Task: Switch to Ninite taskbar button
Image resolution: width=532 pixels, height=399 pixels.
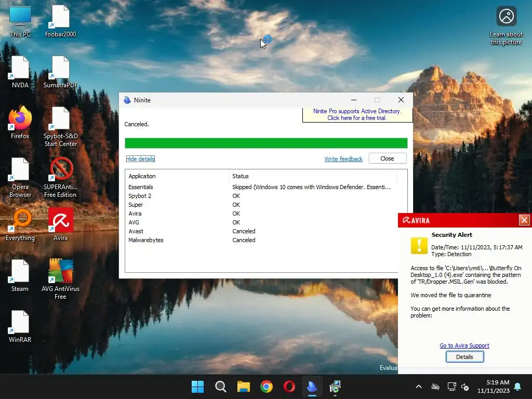Action: [312, 387]
